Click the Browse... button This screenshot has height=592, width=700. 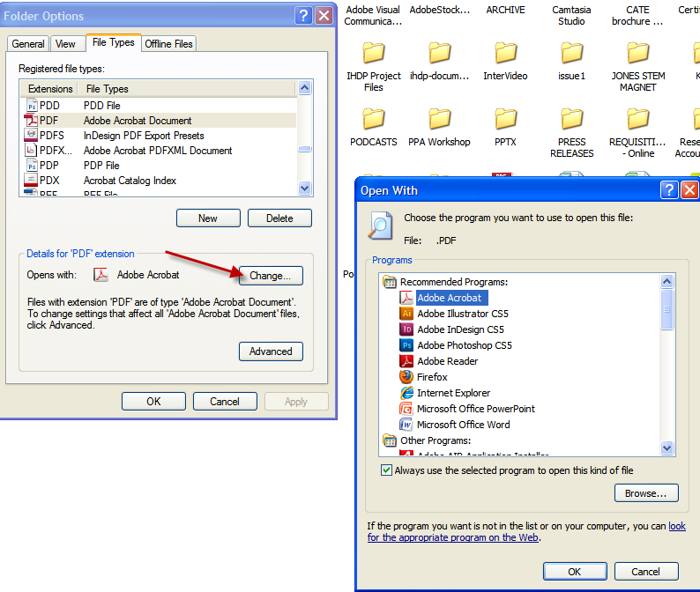coord(646,493)
